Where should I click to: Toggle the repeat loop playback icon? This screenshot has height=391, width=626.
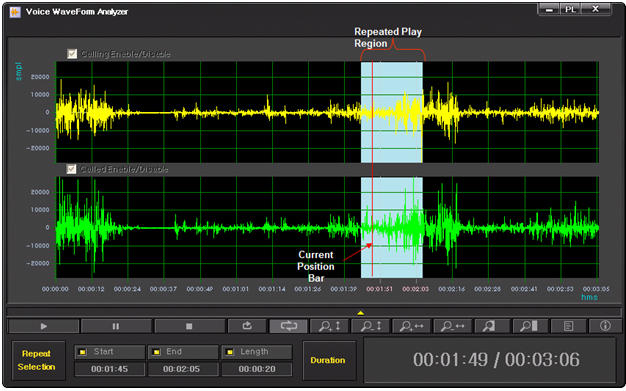288,326
